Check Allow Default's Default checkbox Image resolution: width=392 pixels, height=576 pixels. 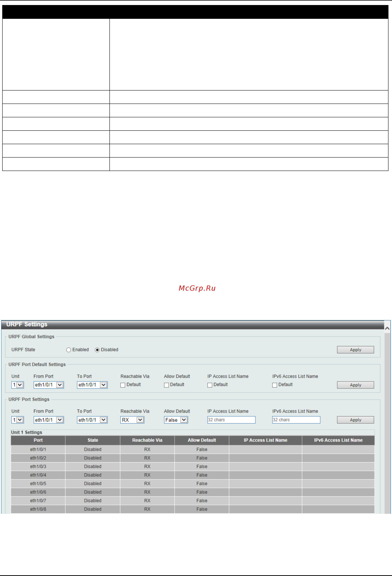click(166, 385)
